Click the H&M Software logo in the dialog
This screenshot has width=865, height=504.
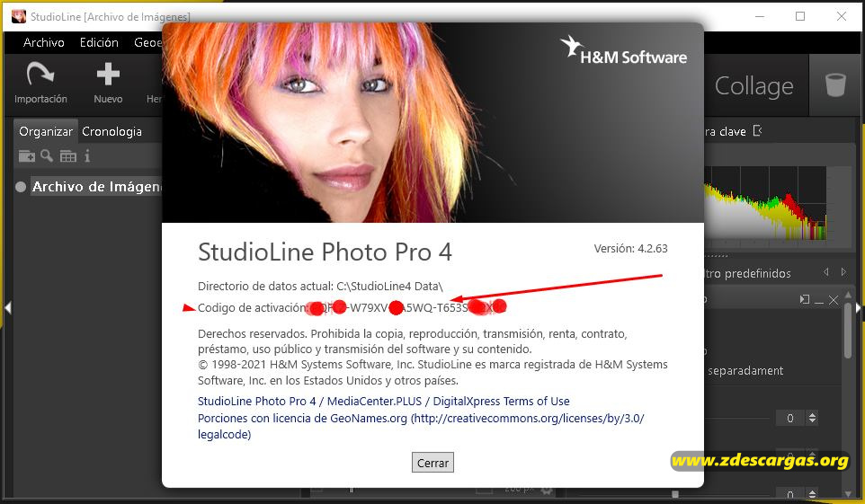[x=624, y=50]
